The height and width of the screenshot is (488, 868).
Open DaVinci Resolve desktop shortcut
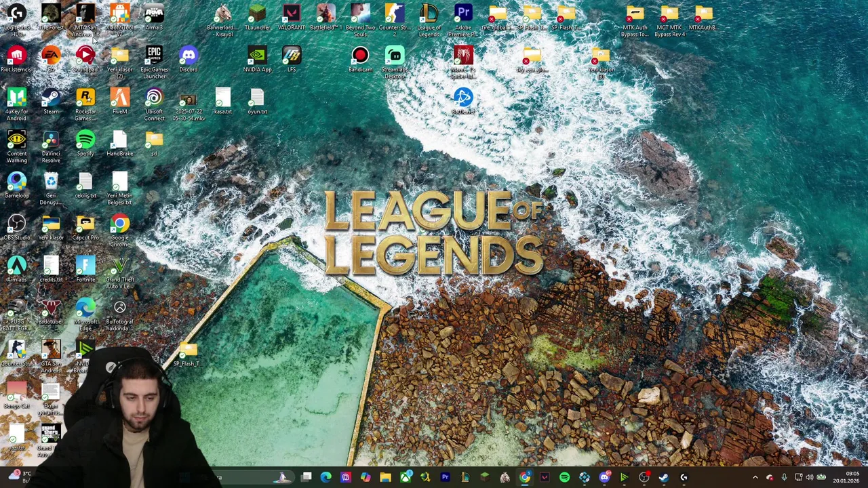51,146
